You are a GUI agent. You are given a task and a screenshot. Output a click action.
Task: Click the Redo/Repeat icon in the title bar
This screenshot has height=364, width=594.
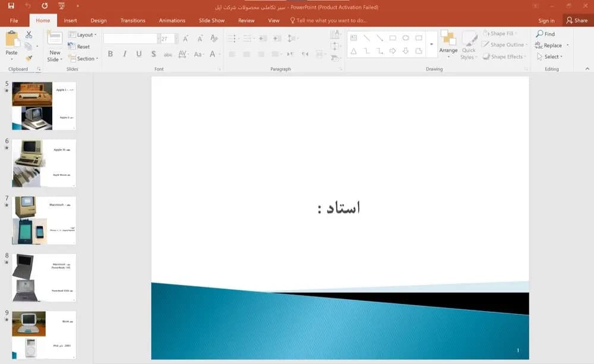coord(45,6)
